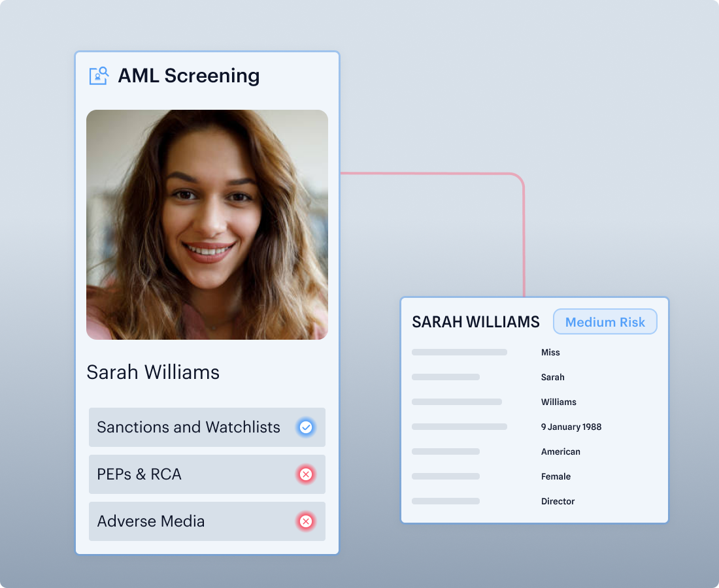The image size is (719, 588).
Task: Click the AML Screening search-person icon
Action: (99, 76)
